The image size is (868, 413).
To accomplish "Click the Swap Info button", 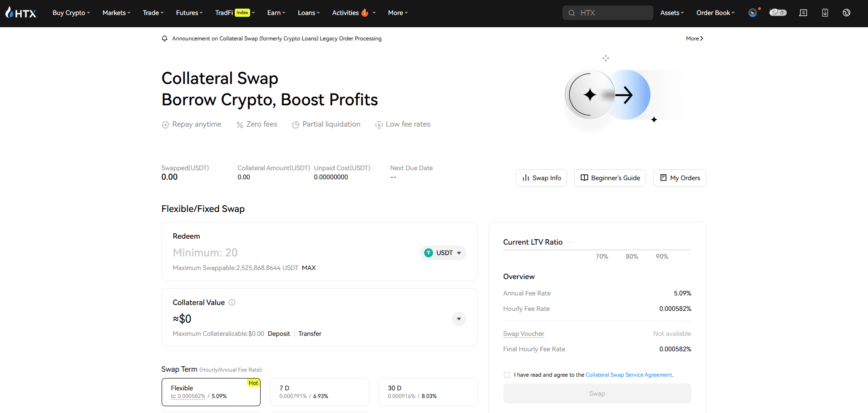I will click(x=541, y=178).
